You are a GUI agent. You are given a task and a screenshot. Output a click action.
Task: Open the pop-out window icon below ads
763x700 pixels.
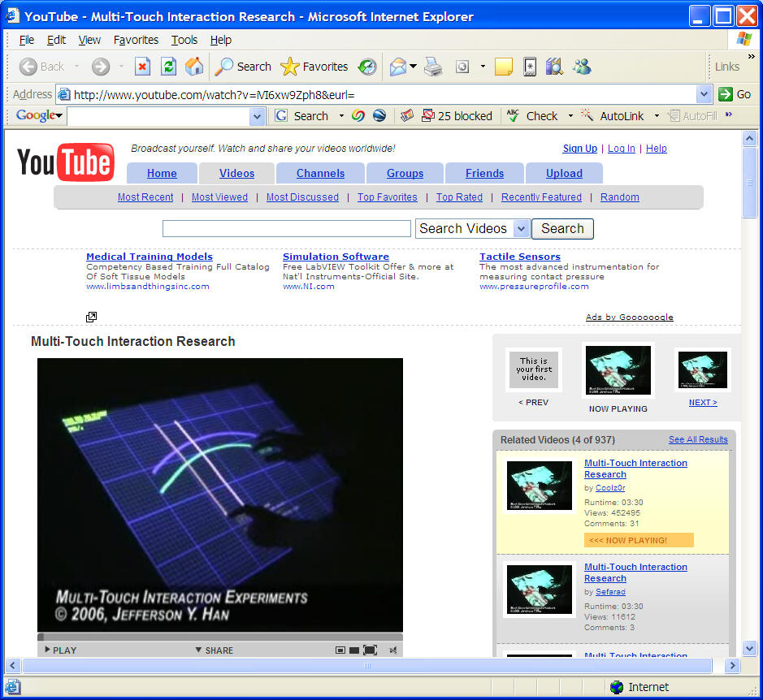(91, 318)
